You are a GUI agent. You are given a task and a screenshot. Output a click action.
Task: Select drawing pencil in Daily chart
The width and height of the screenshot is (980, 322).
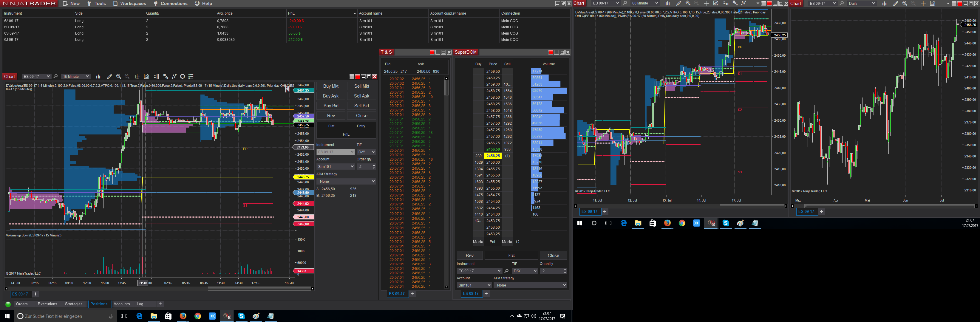click(x=896, y=3)
